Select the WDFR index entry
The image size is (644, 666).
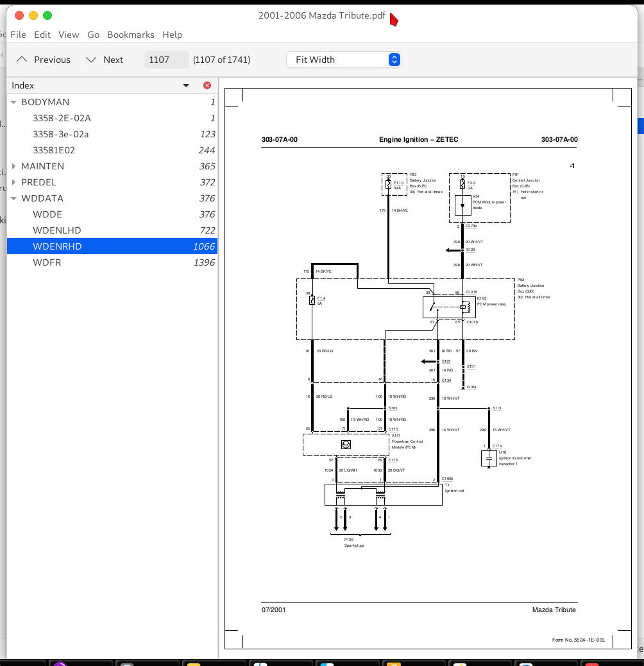47,262
